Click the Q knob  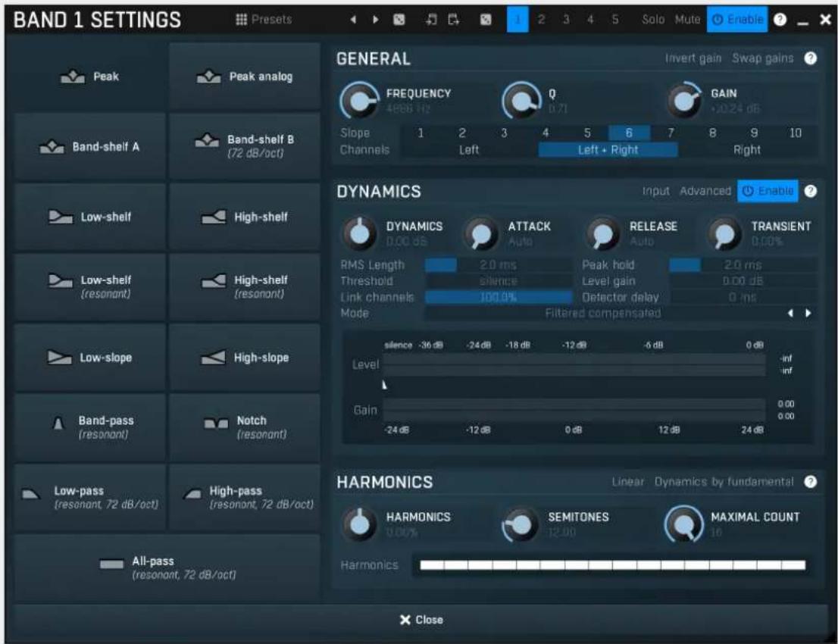(521, 101)
